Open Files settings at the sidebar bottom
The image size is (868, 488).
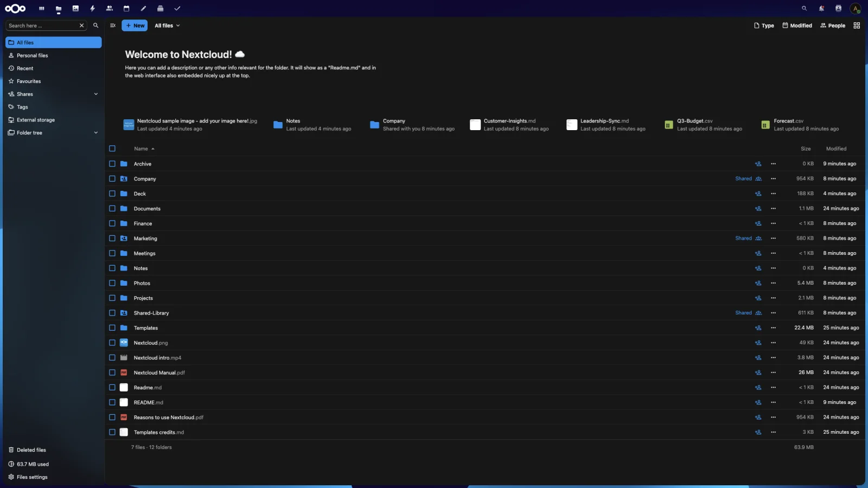[54, 477]
